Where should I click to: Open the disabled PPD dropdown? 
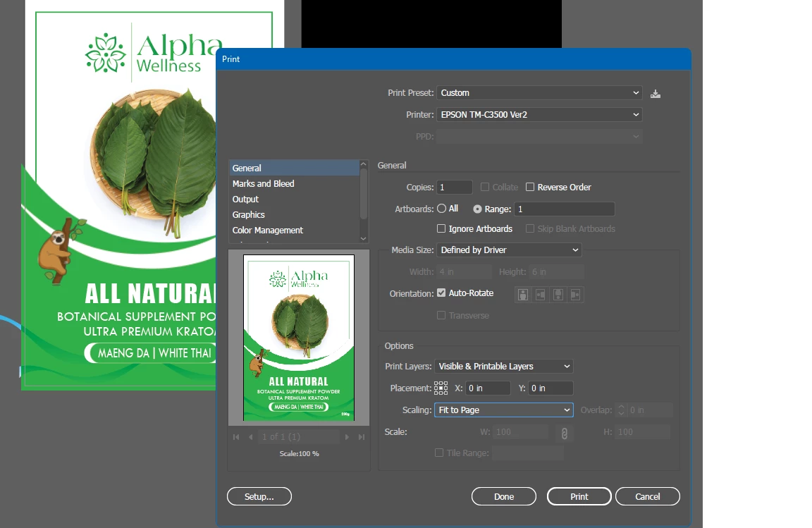[x=540, y=136]
